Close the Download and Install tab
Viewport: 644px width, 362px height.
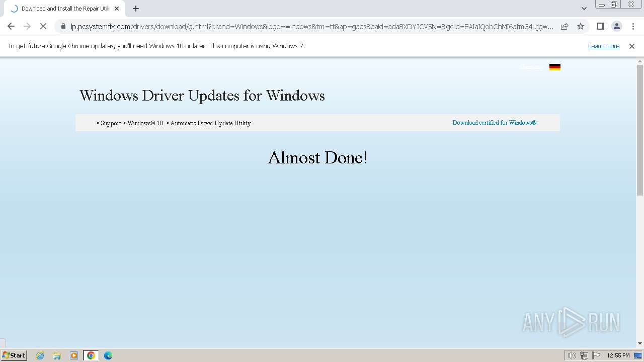coord(117,9)
